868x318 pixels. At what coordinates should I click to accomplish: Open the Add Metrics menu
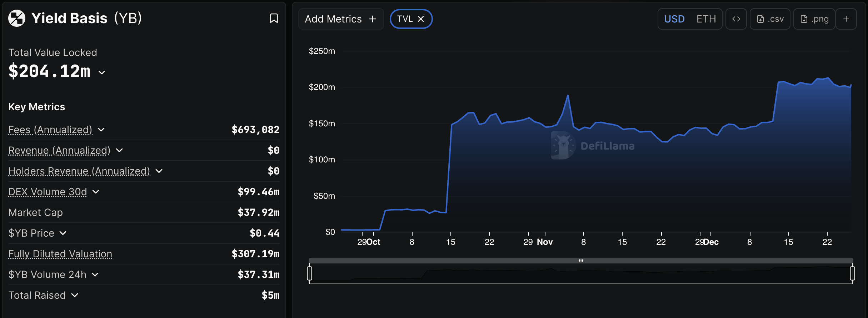tap(340, 19)
